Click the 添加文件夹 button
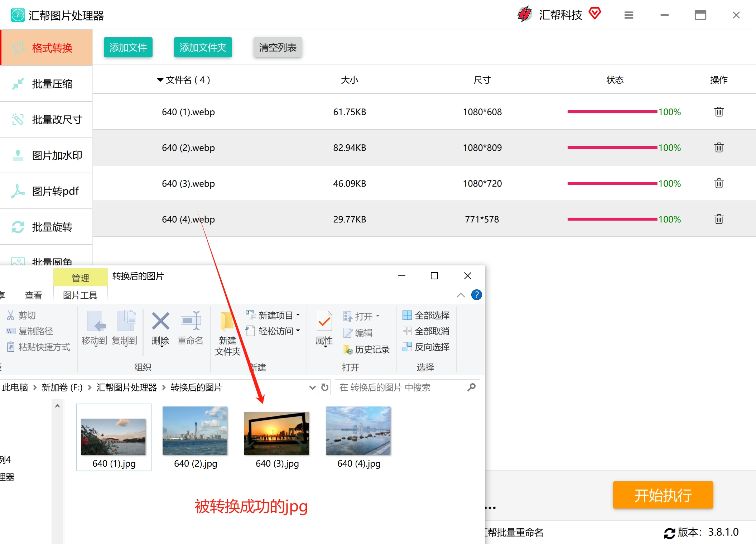The image size is (756, 544). pyautogui.click(x=203, y=47)
